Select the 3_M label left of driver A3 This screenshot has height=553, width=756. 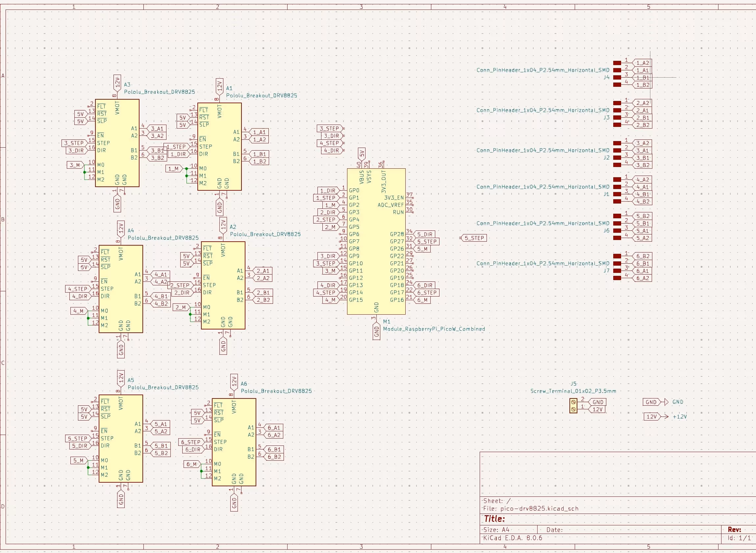[x=75, y=165]
